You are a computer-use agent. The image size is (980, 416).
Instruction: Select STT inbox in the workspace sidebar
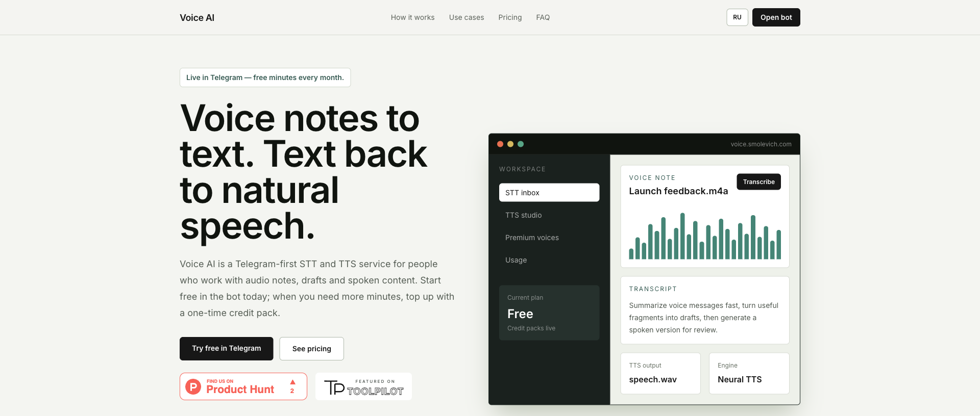[549, 193]
